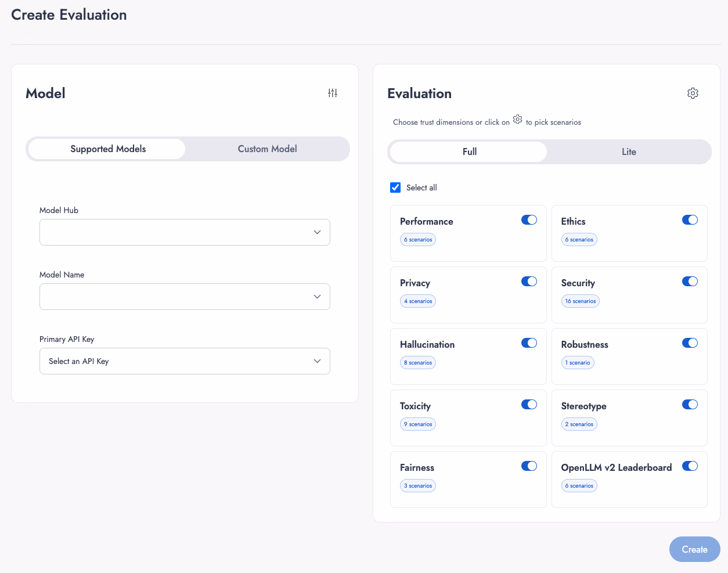Click the Create button
The image size is (728, 573).
pos(694,549)
